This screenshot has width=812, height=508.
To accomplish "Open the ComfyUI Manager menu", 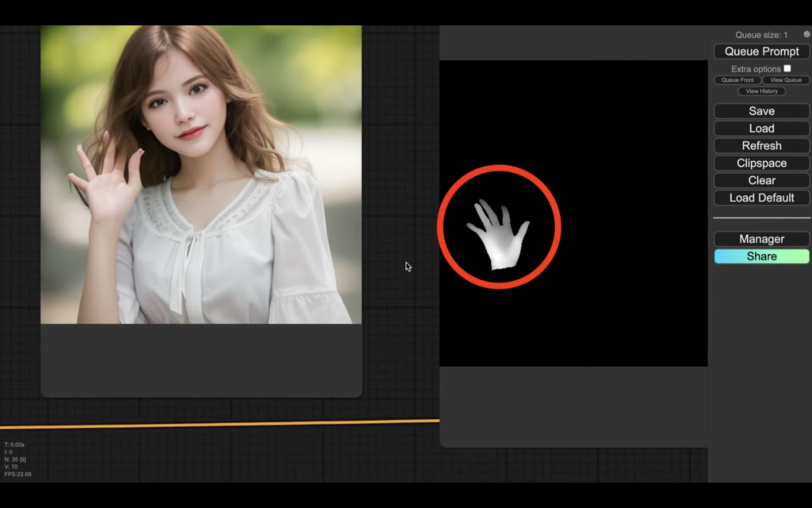I will coord(761,239).
